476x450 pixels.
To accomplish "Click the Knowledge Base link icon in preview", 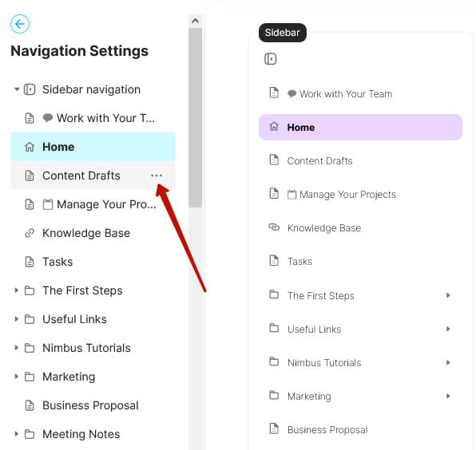I will pyautogui.click(x=274, y=227).
